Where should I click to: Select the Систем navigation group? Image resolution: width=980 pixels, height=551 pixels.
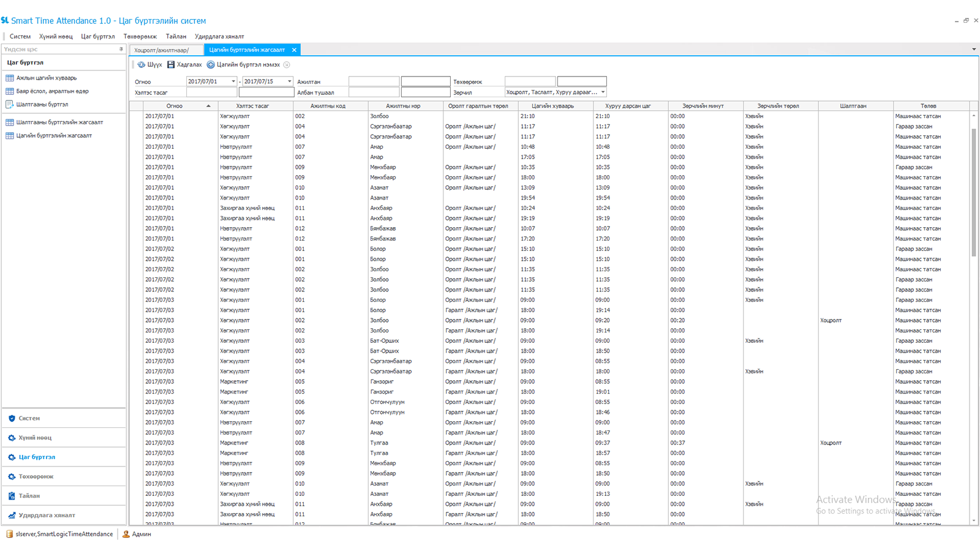(x=64, y=418)
